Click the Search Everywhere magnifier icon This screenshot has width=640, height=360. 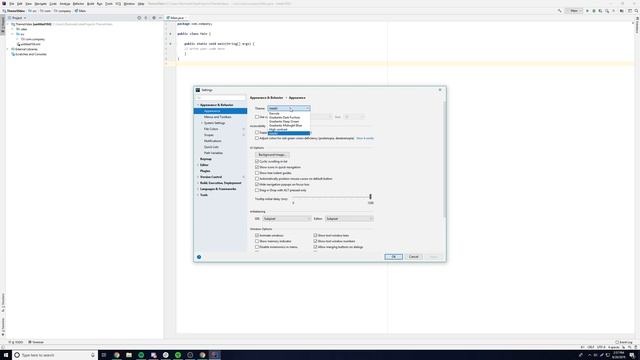point(636,11)
